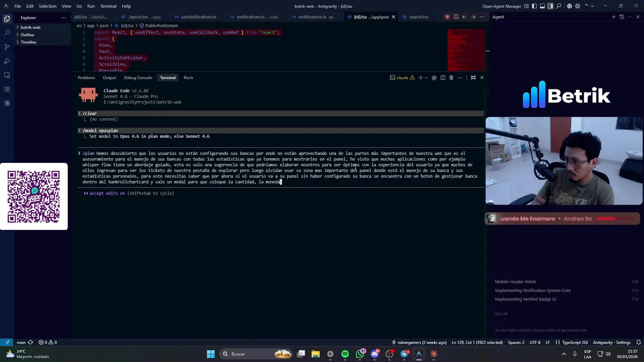Click the code minimap preview

466,50
